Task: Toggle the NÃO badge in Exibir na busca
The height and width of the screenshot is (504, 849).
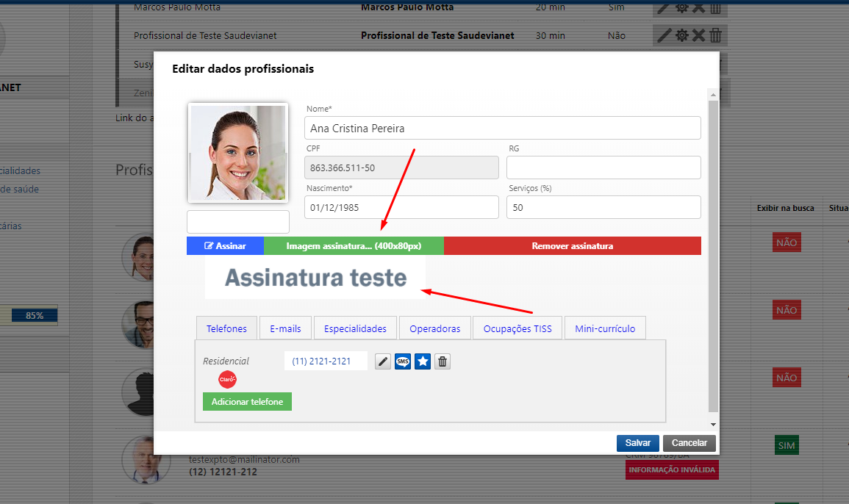Action: click(787, 242)
